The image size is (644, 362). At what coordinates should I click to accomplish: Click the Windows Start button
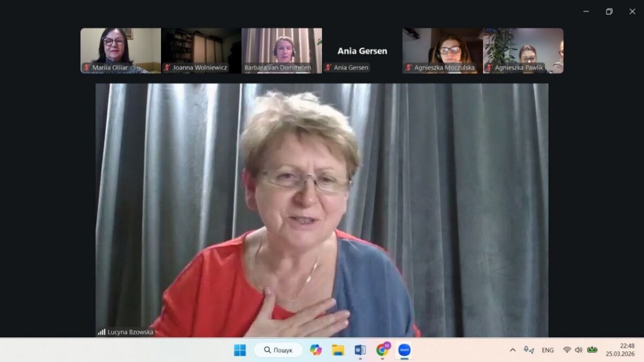(240, 350)
